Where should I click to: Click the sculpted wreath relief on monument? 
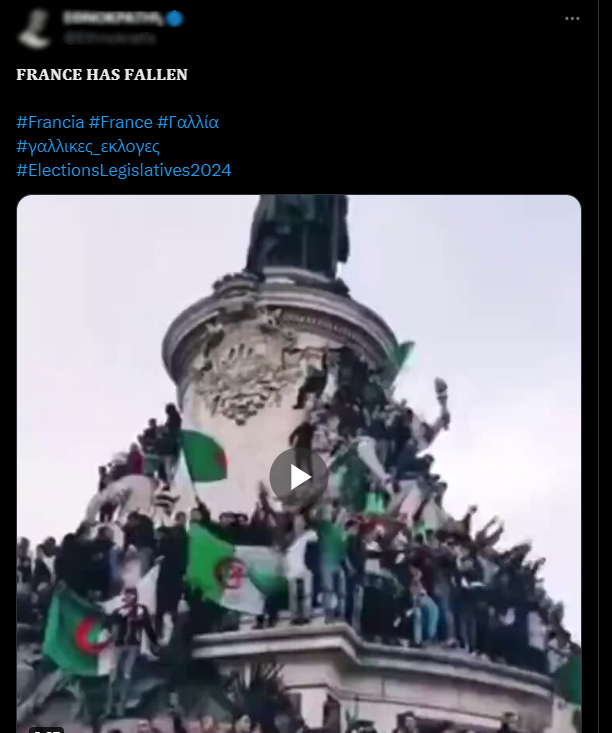246,376
